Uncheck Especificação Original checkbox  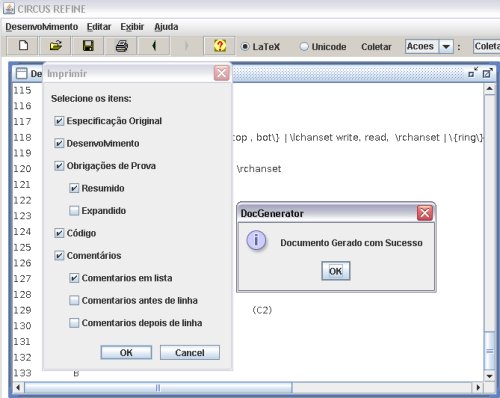[59, 121]
